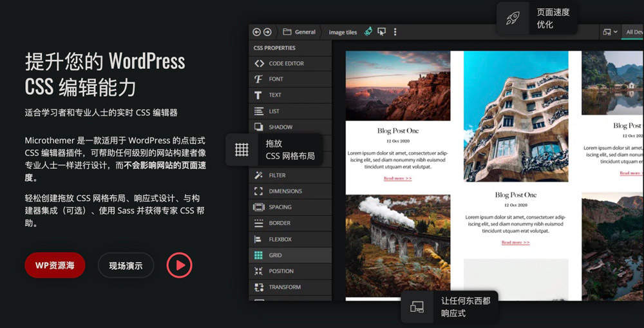Open the canyon sunset image tile
The width and height of the screenshot is (644, 328).
(x=397, y=86)
